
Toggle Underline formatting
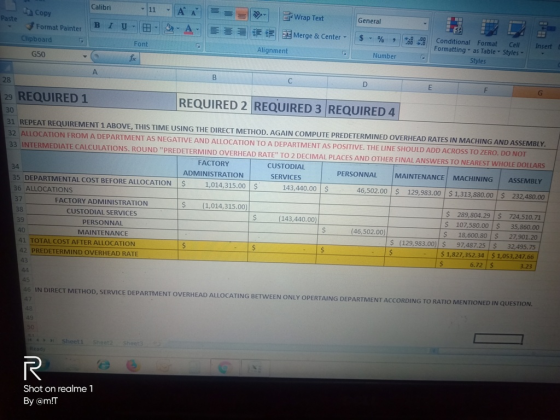[x=124, y=26]
